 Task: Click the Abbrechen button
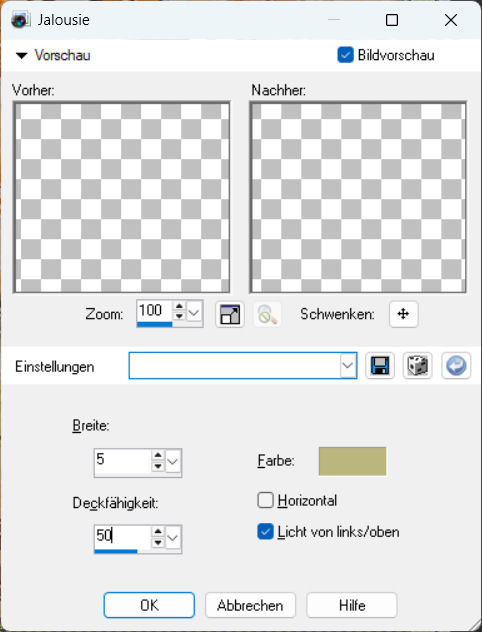tap(250, 605)
